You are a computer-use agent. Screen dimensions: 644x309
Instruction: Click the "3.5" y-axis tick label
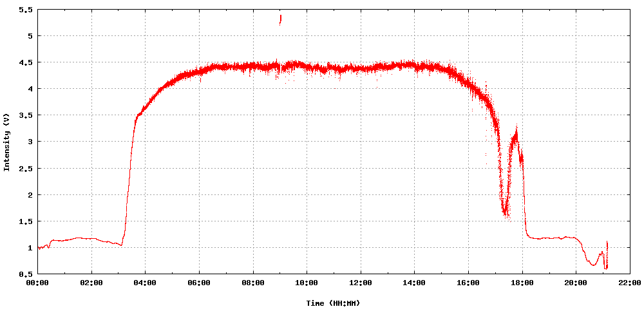[x=26, y=115]
